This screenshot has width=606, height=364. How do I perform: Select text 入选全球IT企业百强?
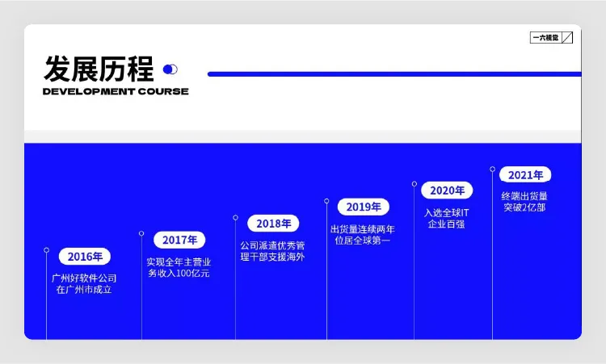(446, 218)
